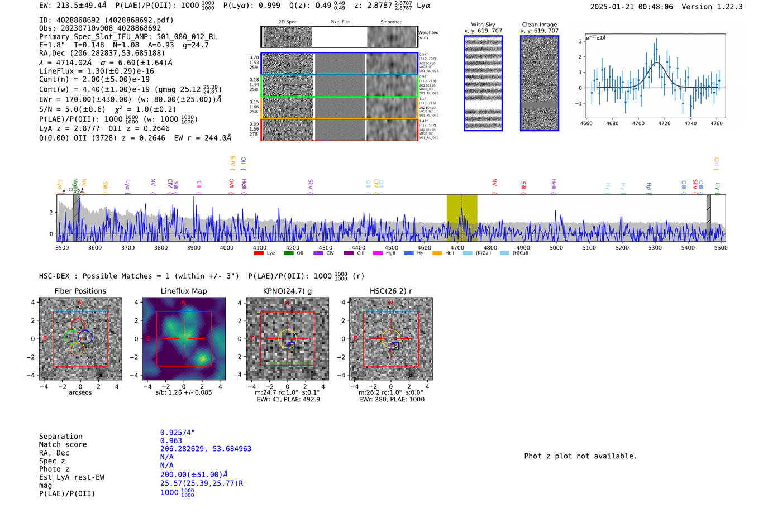This screenshot has height=532, width=782.
Task: Click the magenta CII line label
Action: [199, 186]
